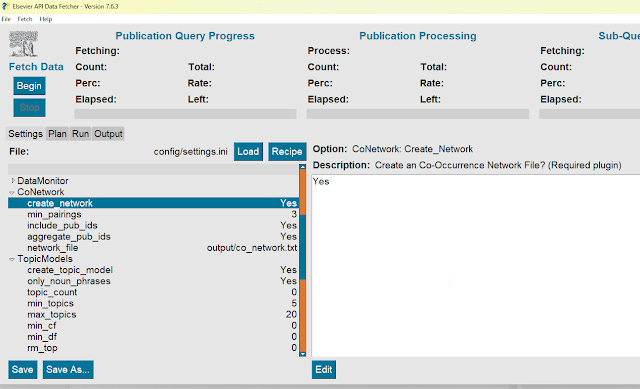Click the Stop button
The height and width of the screenshot is (389, 640).
(x=29, y=107)
